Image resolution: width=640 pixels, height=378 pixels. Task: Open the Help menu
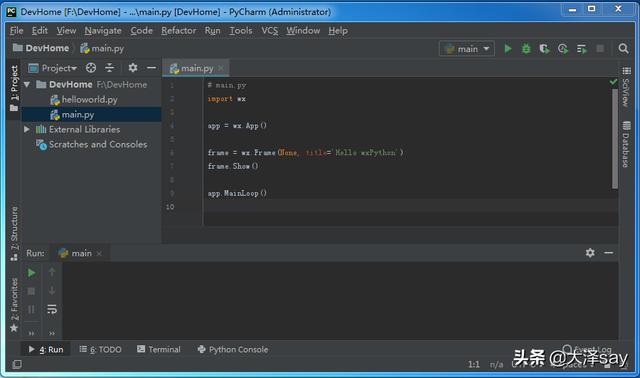[338, 31]
